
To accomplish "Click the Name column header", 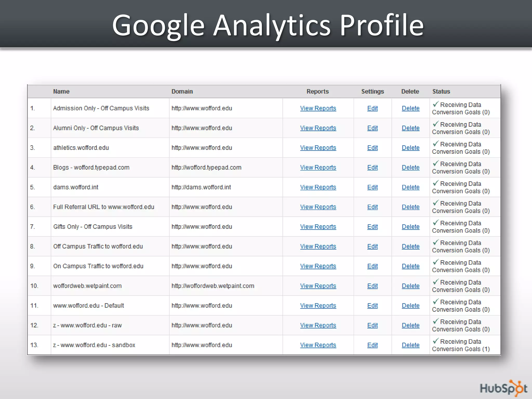I will tap(61, 91).
